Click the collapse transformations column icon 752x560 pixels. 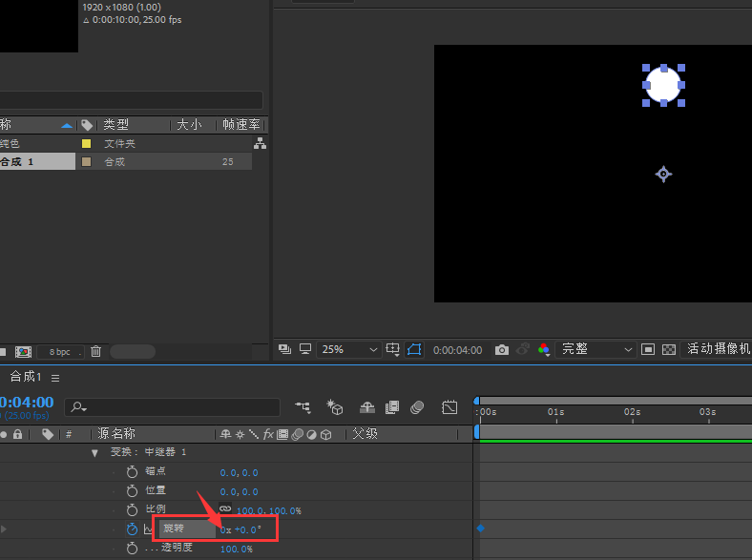[240, 434]
